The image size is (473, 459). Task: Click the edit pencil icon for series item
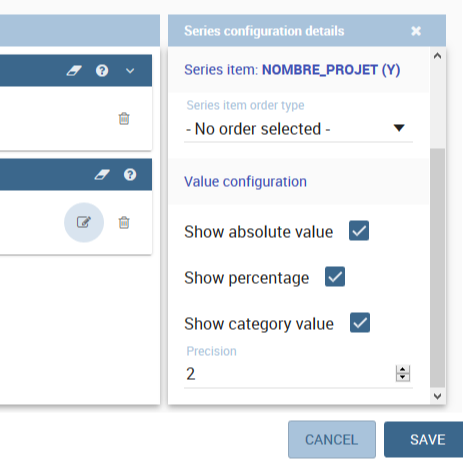coord(84,222)
